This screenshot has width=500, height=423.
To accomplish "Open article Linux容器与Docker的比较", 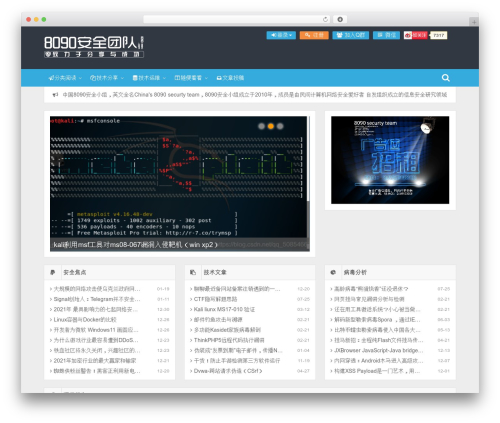I will [x=85, y=319].
